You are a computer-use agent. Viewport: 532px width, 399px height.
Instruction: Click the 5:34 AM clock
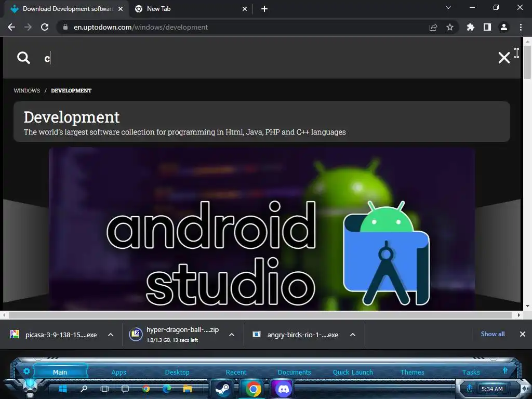(492, 389)
